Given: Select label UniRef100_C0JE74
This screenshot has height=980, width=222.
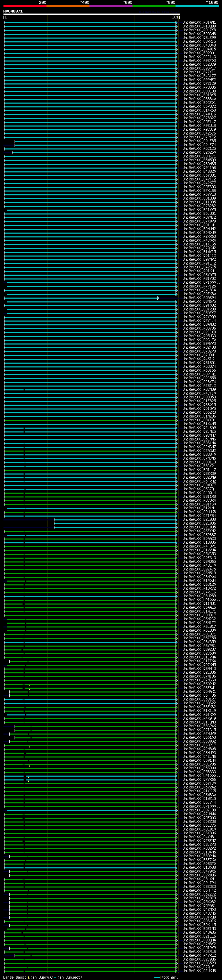Looking at the screenshot, I should point(199,145).
